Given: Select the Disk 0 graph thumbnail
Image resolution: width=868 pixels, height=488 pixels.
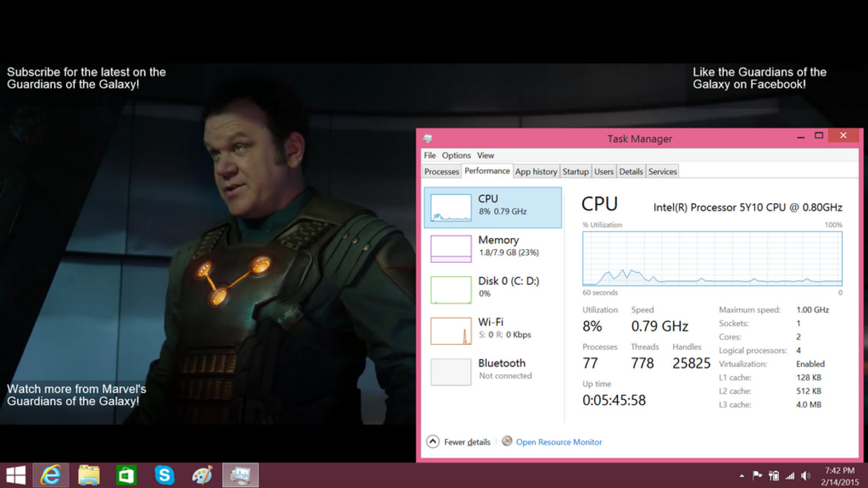Looking at the screenshot, I should 451,289.
